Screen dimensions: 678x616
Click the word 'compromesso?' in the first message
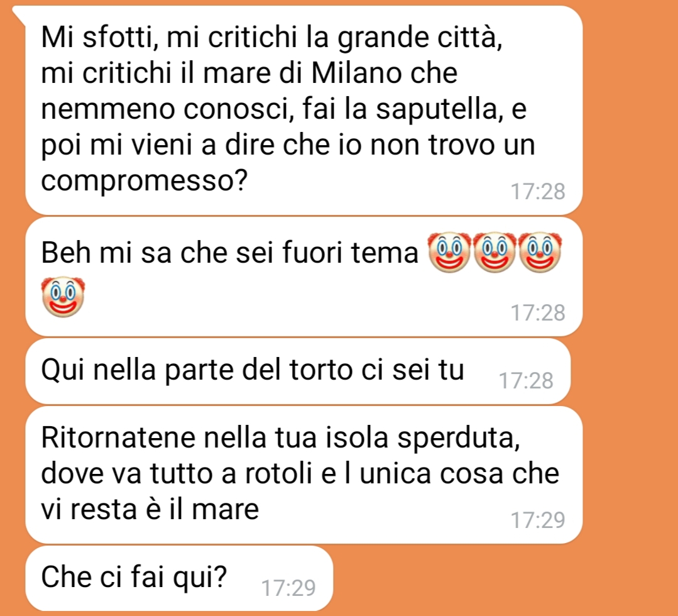click(144, 181)
